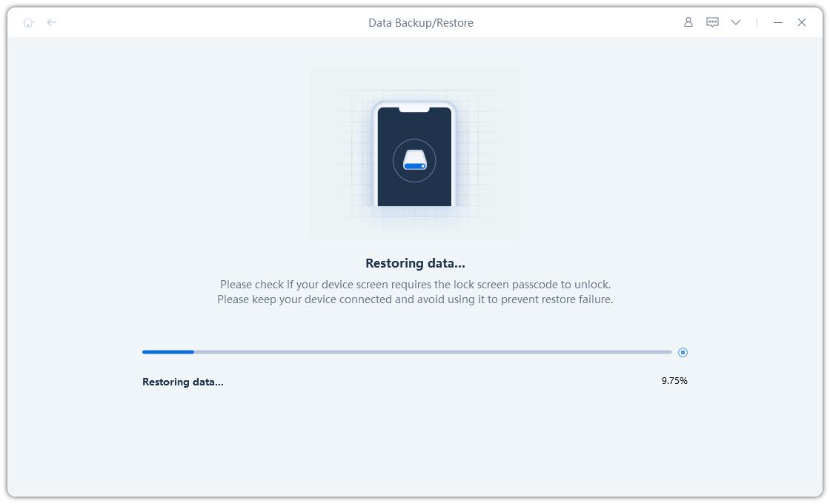Expand the chevron menu in title bar
This screenshot has height=504, width=830.
click(736, 22)
